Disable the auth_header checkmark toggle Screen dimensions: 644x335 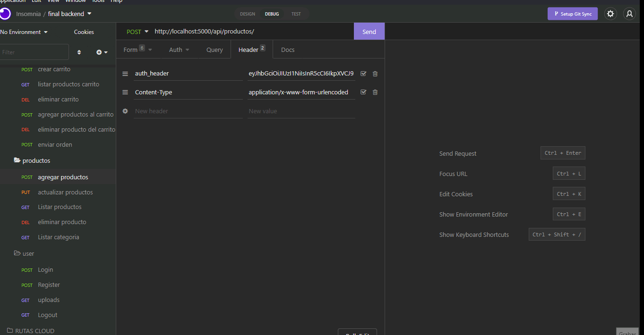tap(363, 74)
